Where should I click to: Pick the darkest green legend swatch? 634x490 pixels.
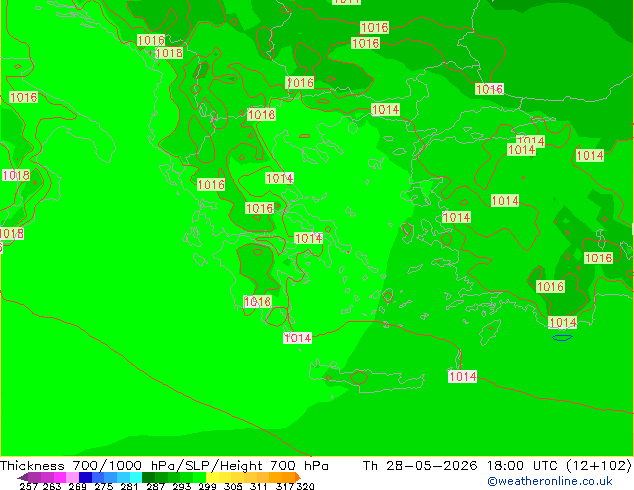(x=148, y=477)
